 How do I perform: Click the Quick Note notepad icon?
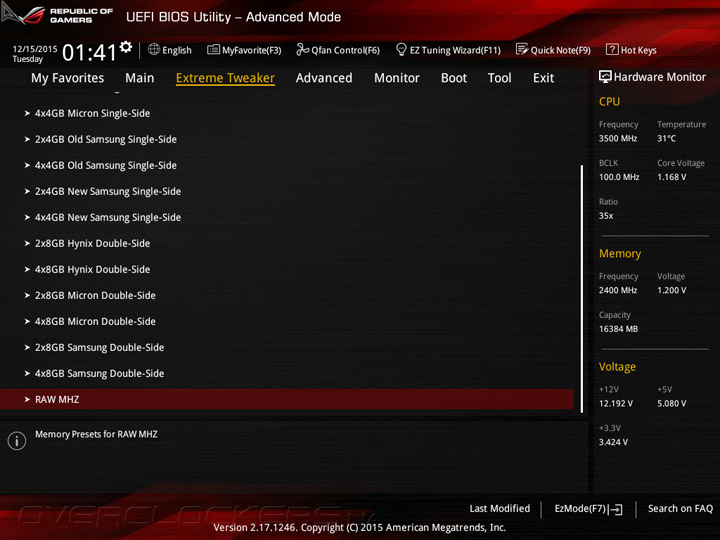522,49
